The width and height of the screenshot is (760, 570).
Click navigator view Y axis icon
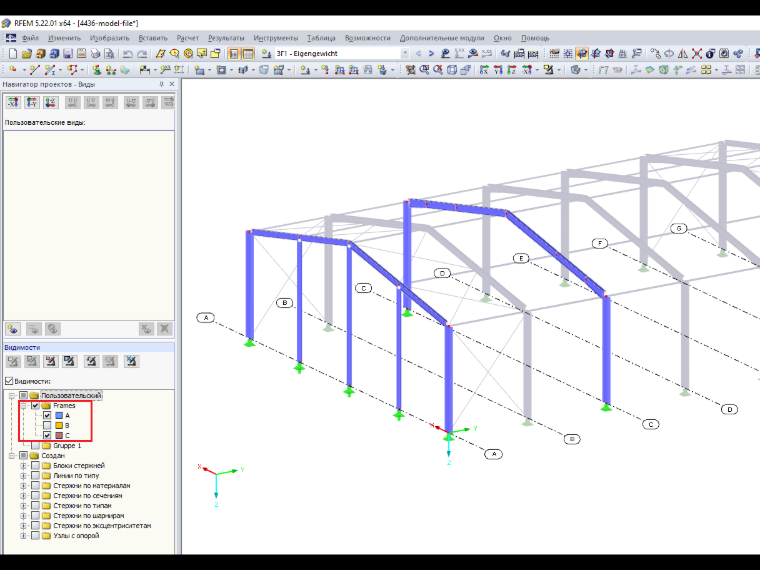pos(32,102)
